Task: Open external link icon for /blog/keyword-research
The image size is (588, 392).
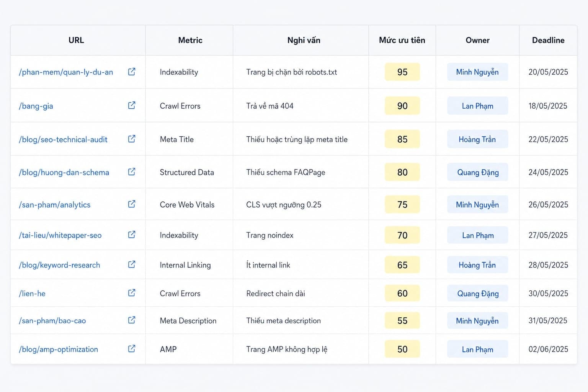Action: [x=132, y=265]
